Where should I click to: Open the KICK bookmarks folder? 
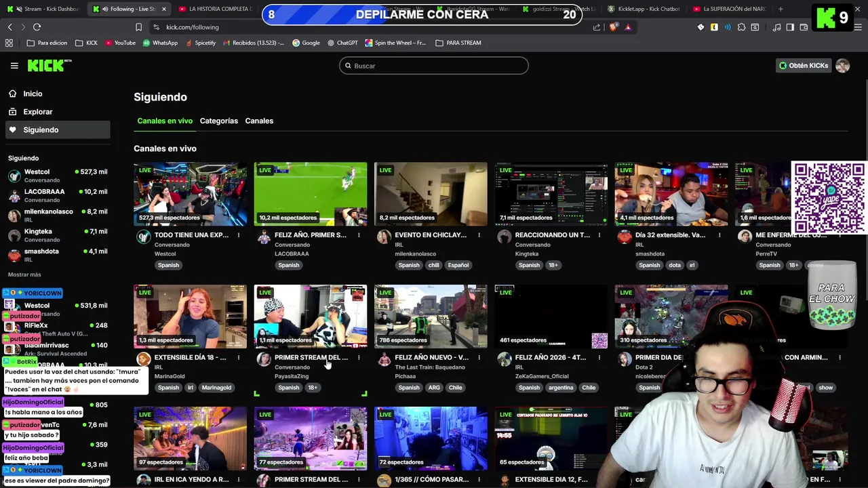pyautogui.click(x=86, y=43)
